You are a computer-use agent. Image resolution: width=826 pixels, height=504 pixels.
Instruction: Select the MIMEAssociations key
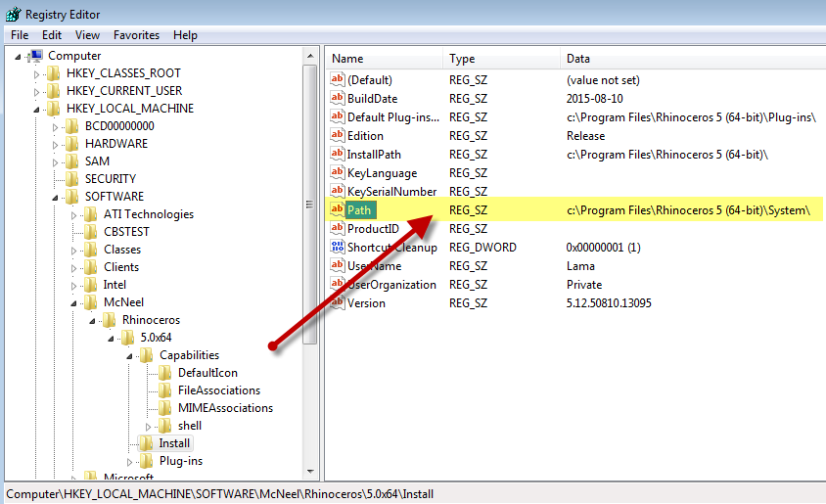(x=225, y=408)
